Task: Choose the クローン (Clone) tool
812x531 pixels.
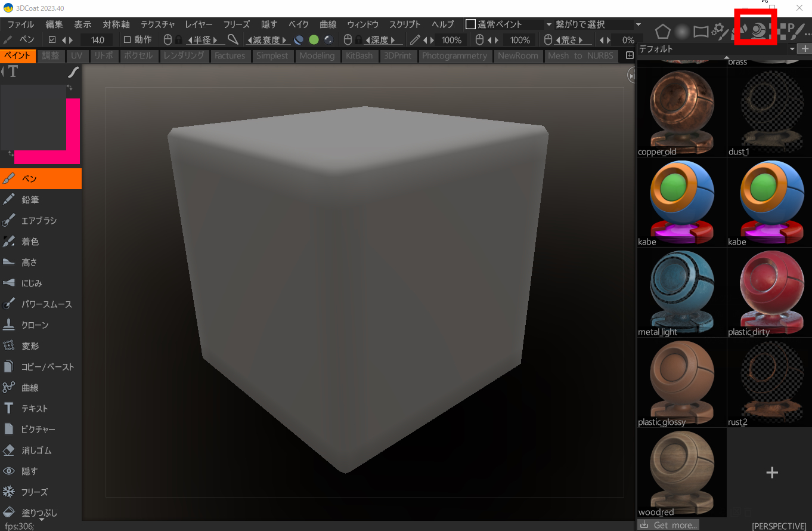Action: click(35, 325)
